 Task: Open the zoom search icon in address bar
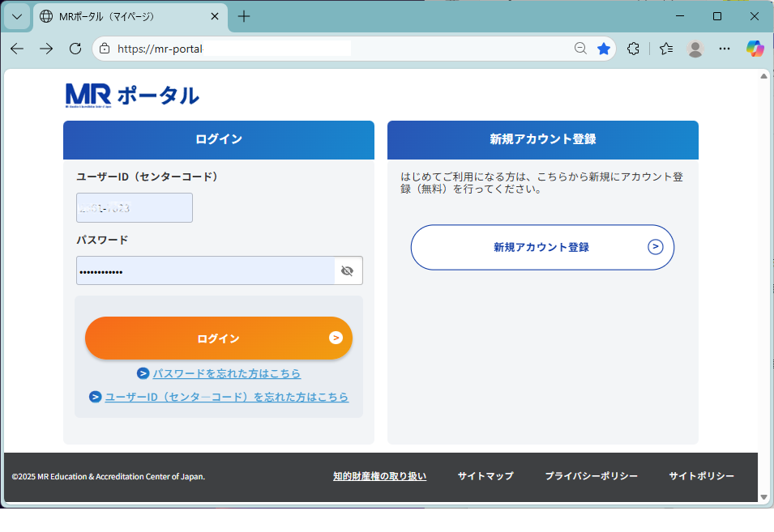(580, 49)
